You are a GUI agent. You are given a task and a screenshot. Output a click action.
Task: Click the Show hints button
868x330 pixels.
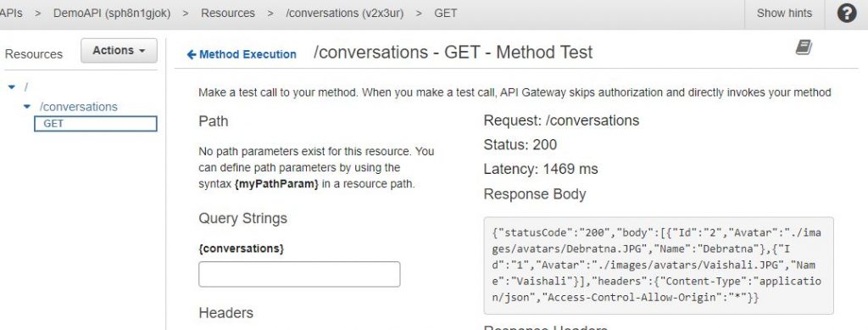point(784,14)
